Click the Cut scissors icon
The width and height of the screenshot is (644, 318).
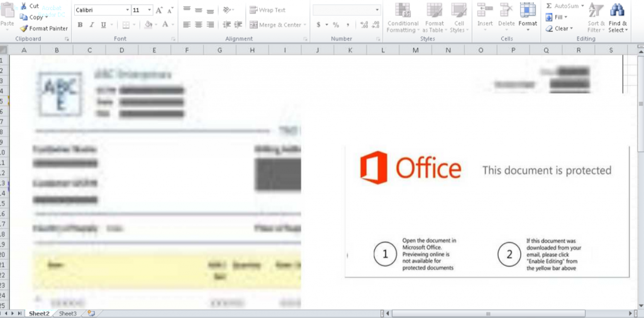(24, 6)
